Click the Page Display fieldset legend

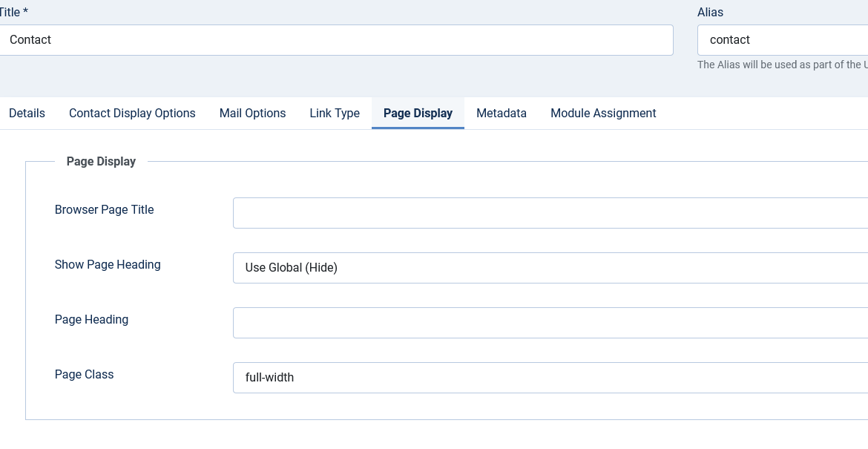click(x=101, y=161)
